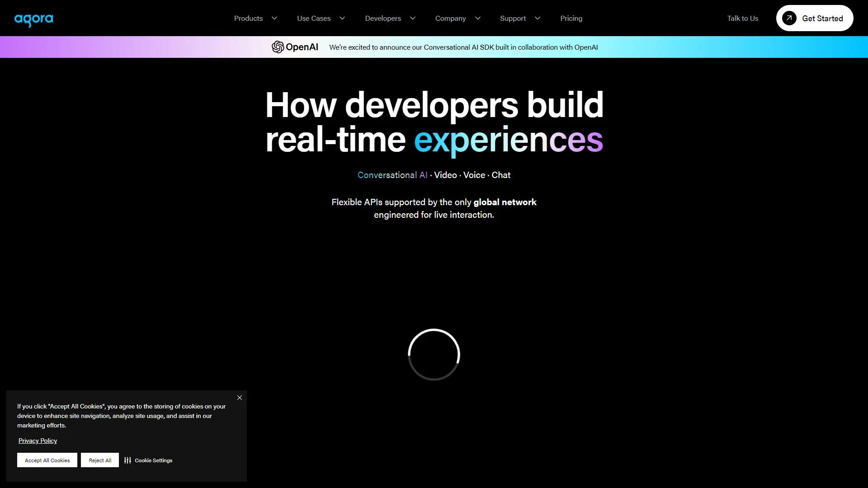
Task: Expand the Developers chevron
Action: coord(413,19)
